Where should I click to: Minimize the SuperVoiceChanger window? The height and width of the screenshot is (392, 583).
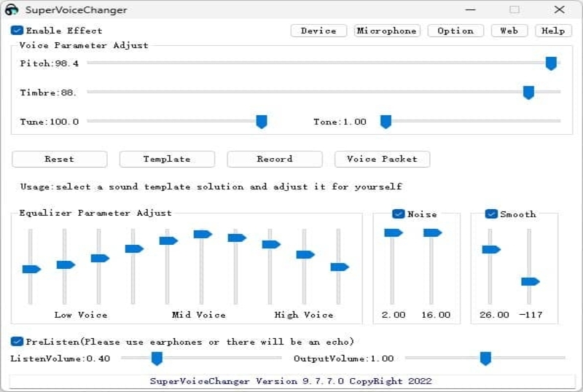(470, 9)
